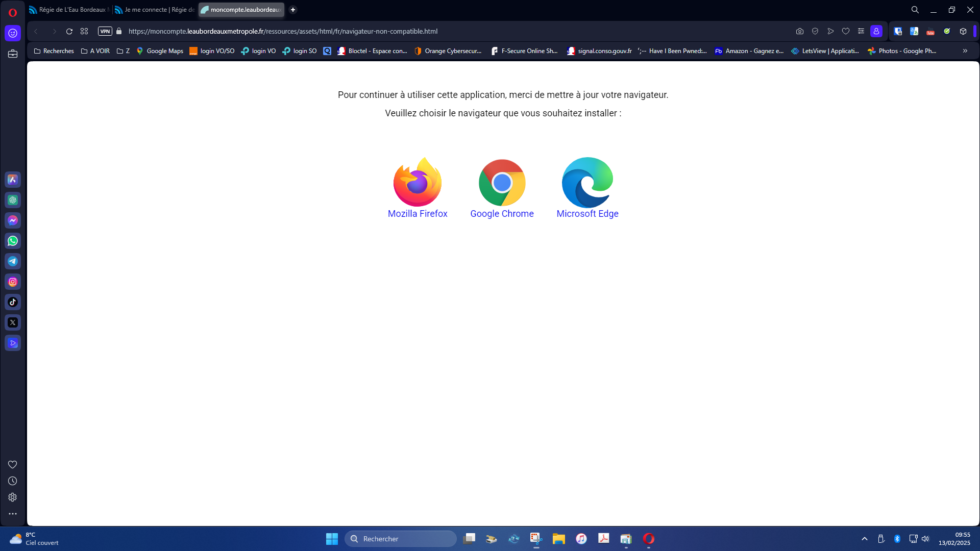View site security lock icon

119,31
